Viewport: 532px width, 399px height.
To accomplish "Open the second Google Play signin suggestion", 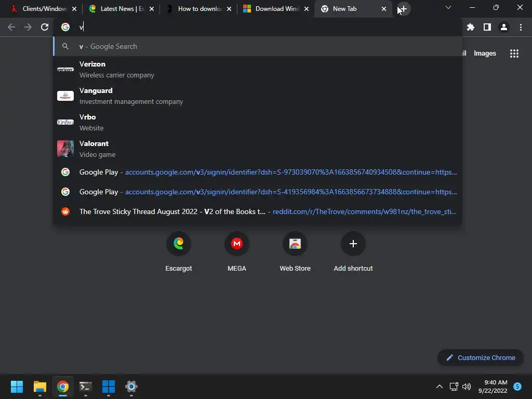I will coord(258,192).
